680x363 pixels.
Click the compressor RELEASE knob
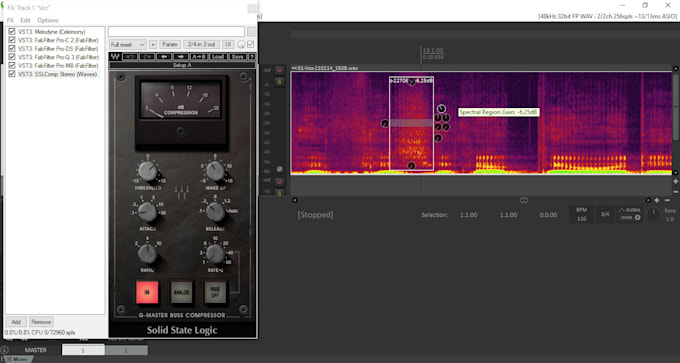pos(215,212)
